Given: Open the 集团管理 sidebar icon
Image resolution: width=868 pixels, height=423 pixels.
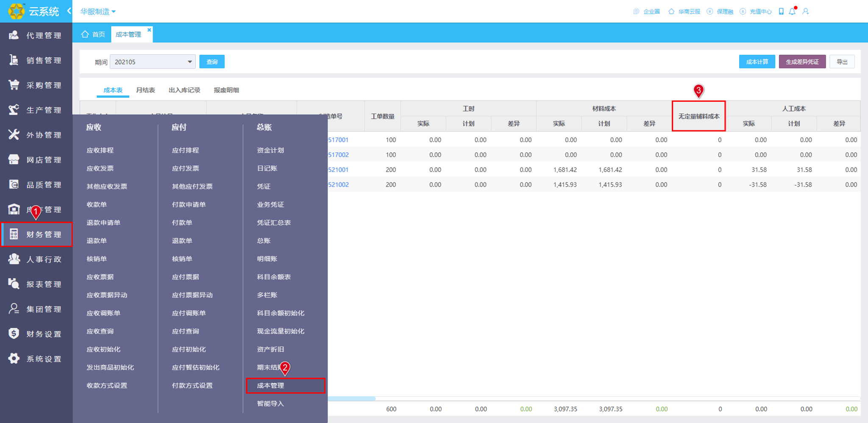Looking at the screenshot, I should coord(14,308).
